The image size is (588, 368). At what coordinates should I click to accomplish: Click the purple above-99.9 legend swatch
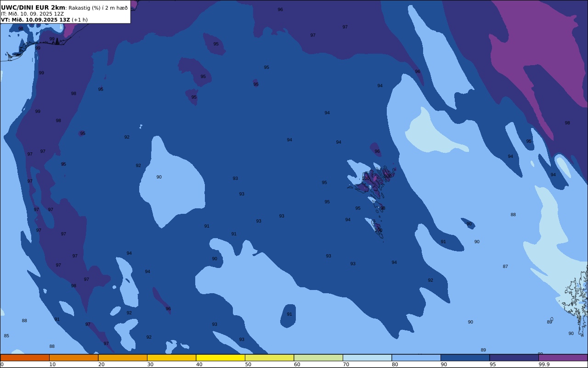[563, 357]
